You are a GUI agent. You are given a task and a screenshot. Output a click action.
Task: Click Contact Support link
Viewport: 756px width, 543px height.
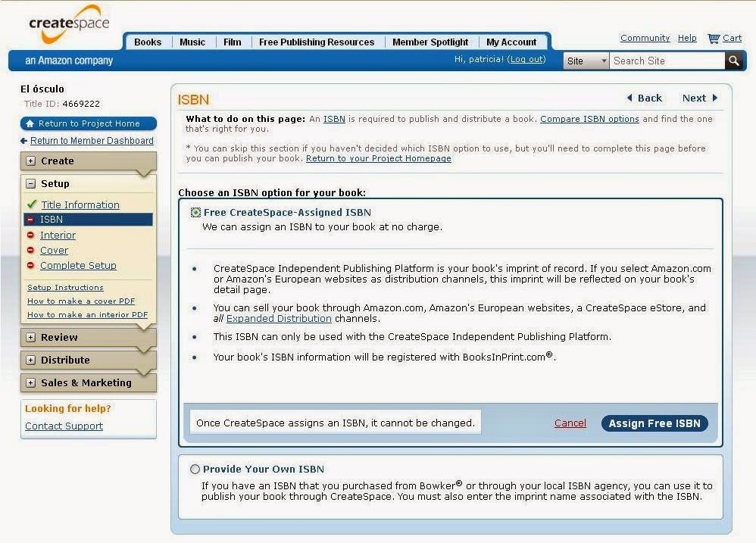pyautogui.click(x=64, y=426)
